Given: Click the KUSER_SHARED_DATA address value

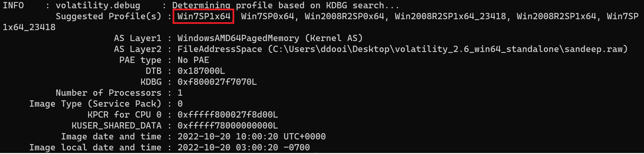Looking at the screenshot, I should pos(228,126).
